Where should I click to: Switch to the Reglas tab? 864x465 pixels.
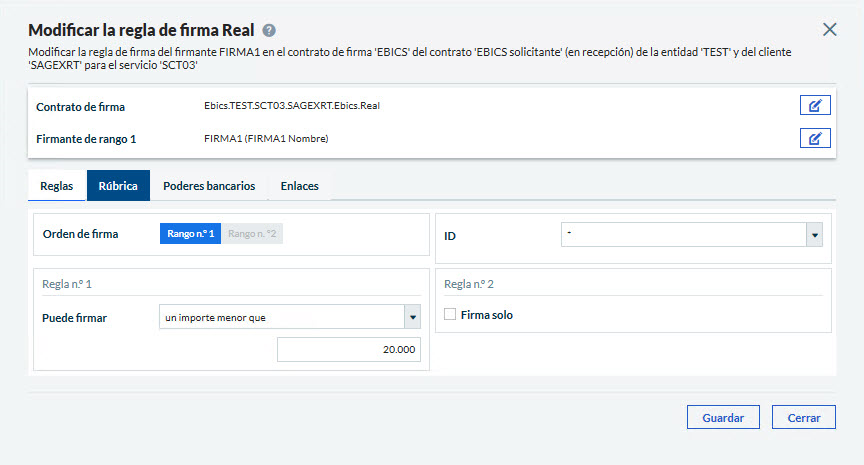pyautogui.click(x=56, y=186)
